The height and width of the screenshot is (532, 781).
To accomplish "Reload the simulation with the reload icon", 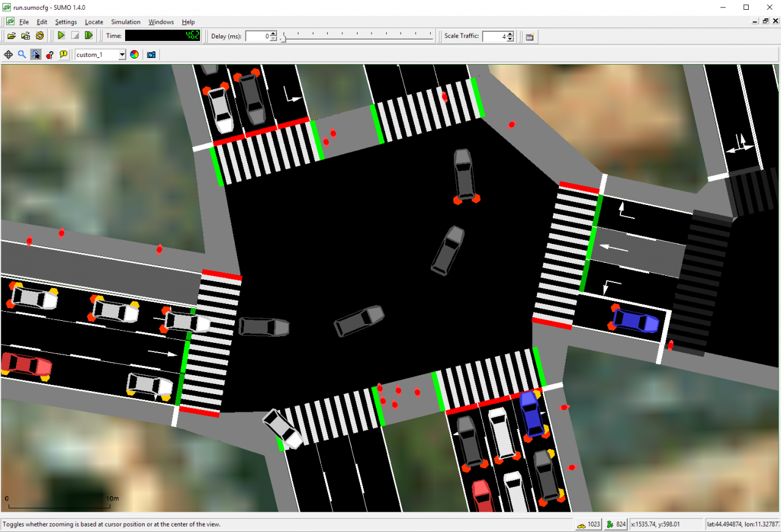I will pyautogui.click(x=40, y=36).
